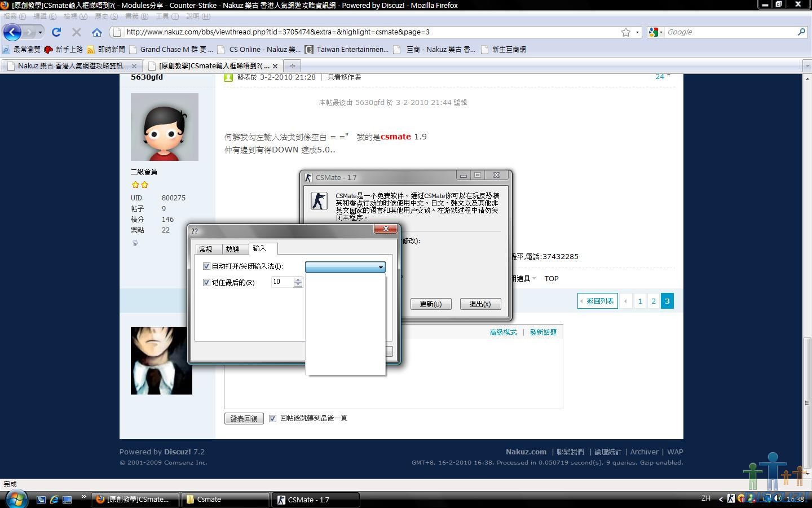The height and width of the screenshot is (508, 812).
Task: Switch to CSMate - 1.7 taskbar button
Action: click(316, 500)
